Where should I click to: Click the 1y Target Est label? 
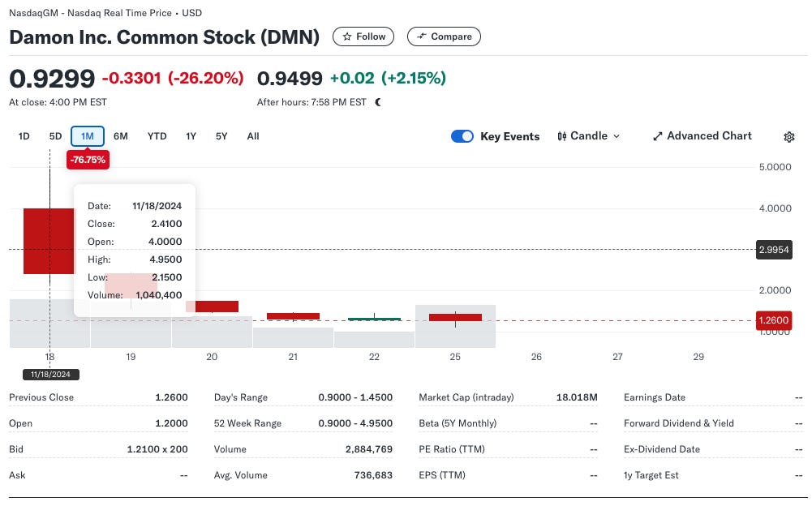click(651, 475)
